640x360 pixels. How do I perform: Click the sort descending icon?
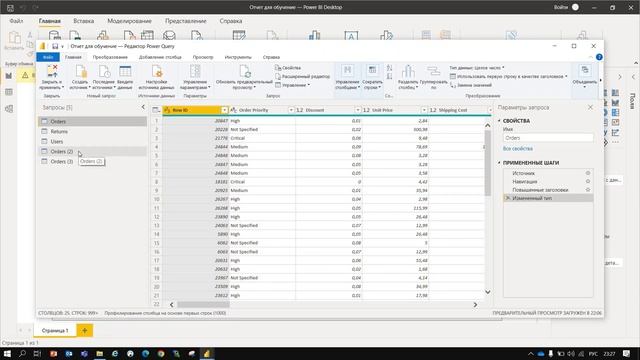[x=389, y=76]
